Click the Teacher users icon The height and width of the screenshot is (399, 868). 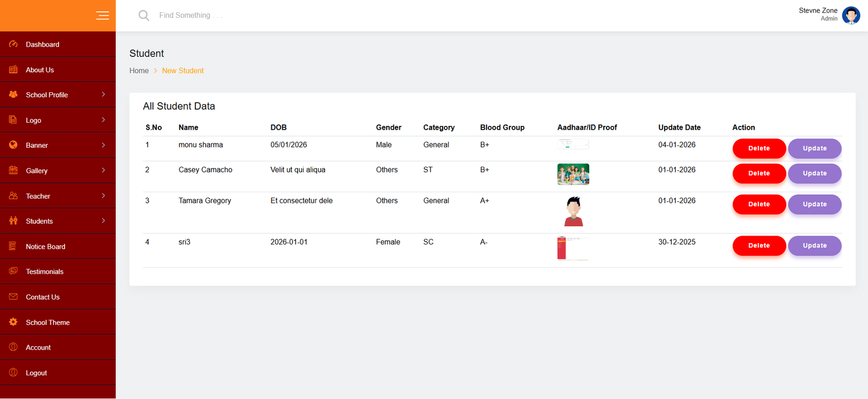click(x=14, y=196)
